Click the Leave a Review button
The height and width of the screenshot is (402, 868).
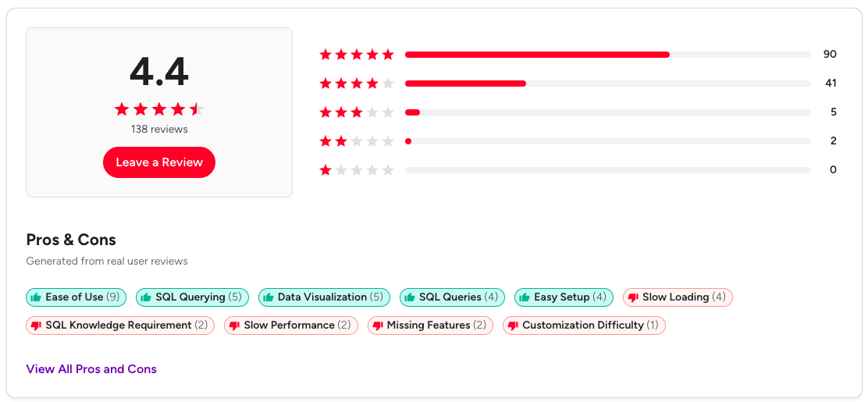pos(159,162)
